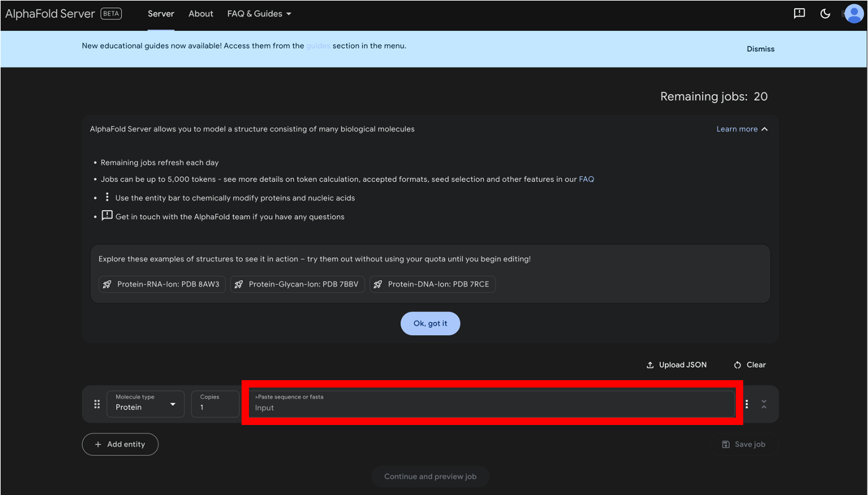The height and width of the screenshot is (495, 868).
Task: Open the FAQ link
Action: point(586,179)
